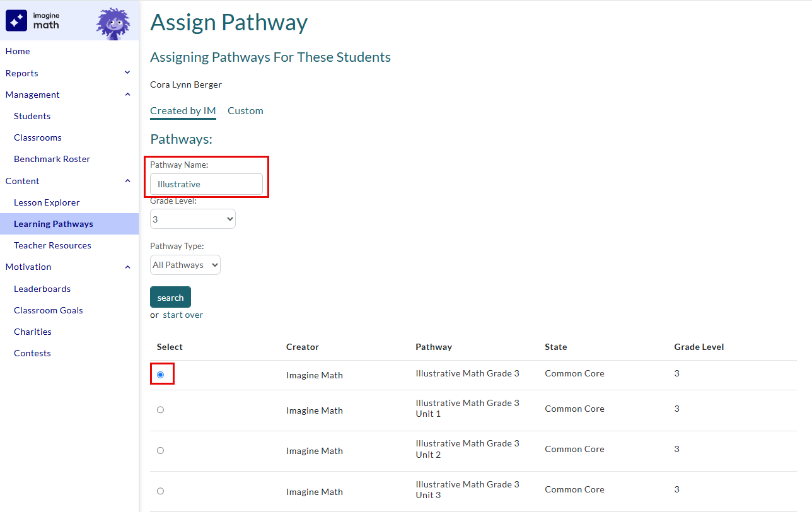Click the Grade Level column header
This screenshot has height=512, width=812.
(x=699, y=347)
